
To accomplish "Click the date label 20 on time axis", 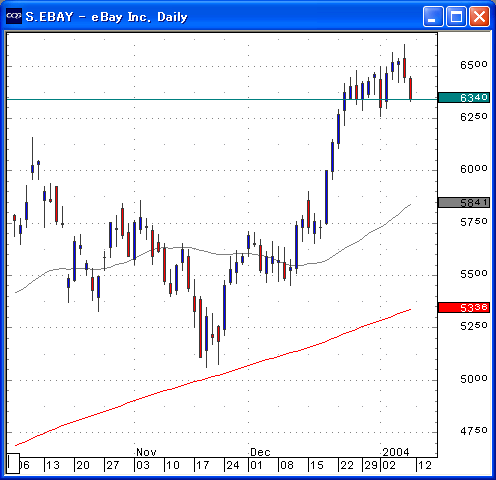I will click(83, 465).
